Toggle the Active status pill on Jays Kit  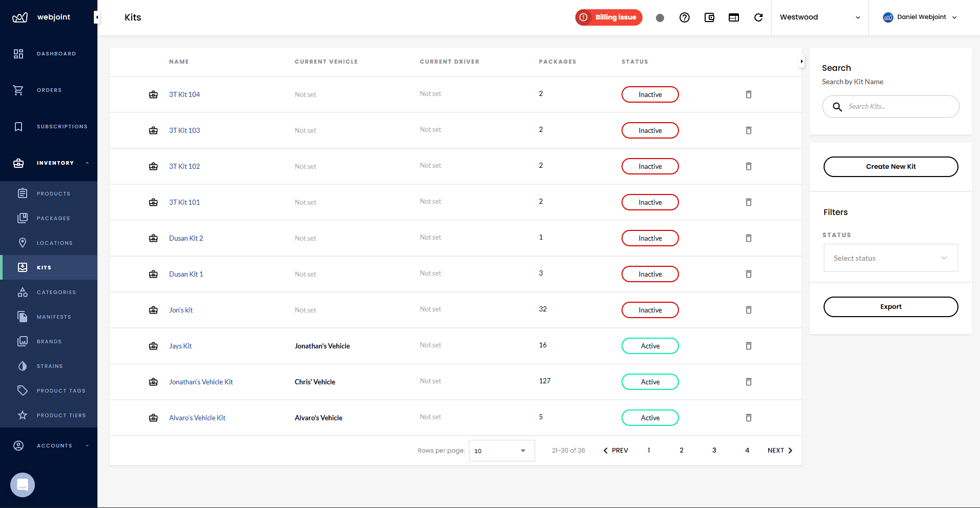click(x=650, y=346)
